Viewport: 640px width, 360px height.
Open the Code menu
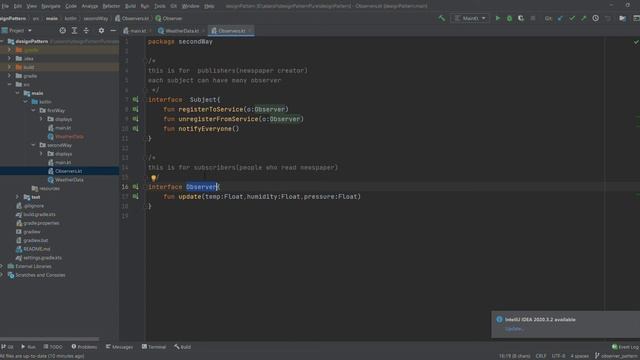[71, 6]
